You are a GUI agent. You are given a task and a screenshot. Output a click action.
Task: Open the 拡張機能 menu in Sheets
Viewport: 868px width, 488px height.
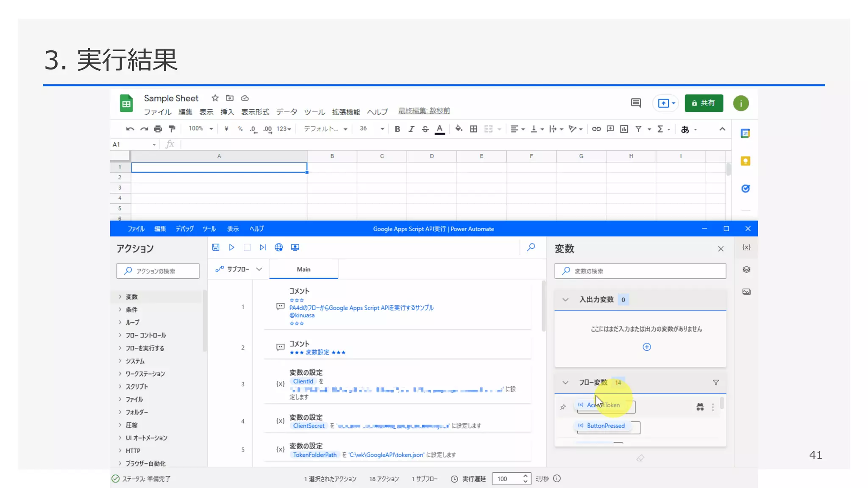pyautogui.click(x=345, y=112)
